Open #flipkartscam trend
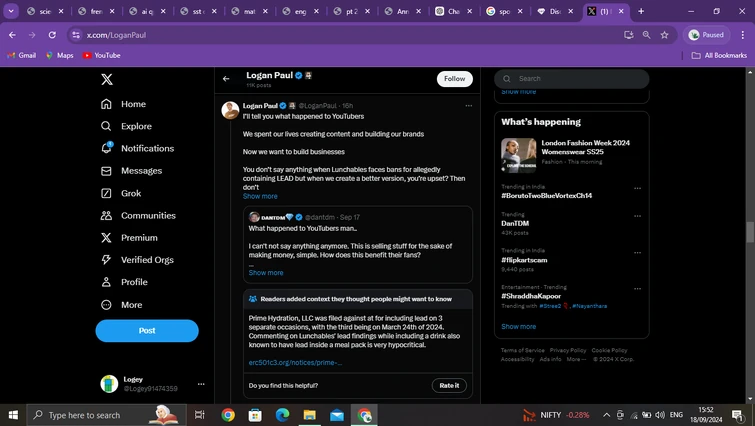This screenshot has height=426, width=755. coord(524,260)
